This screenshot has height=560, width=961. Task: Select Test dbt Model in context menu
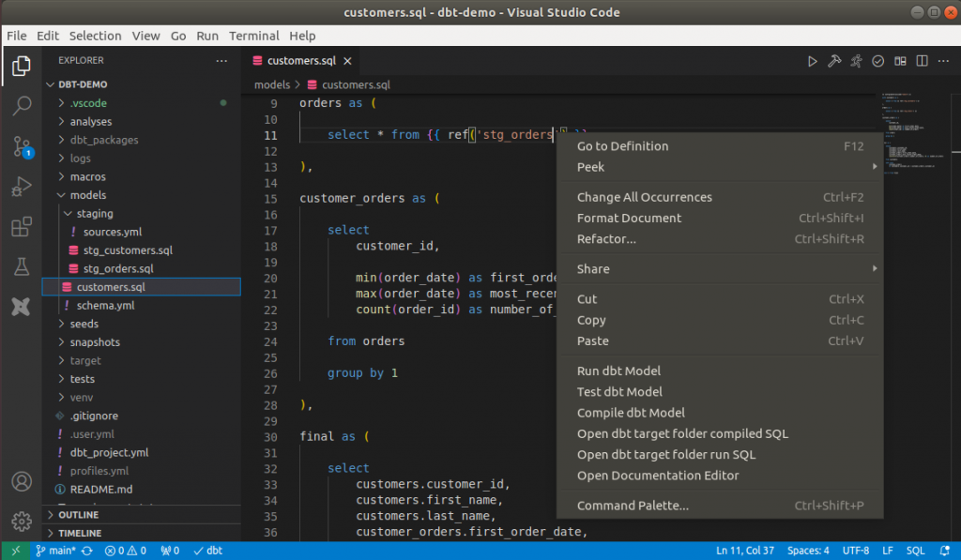click(720, 392)
